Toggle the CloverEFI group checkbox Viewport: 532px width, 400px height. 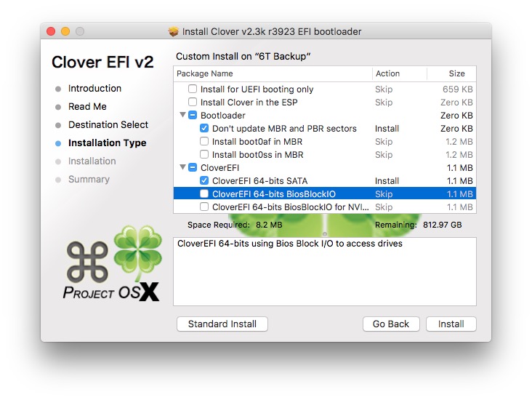(x=193, y=167)
